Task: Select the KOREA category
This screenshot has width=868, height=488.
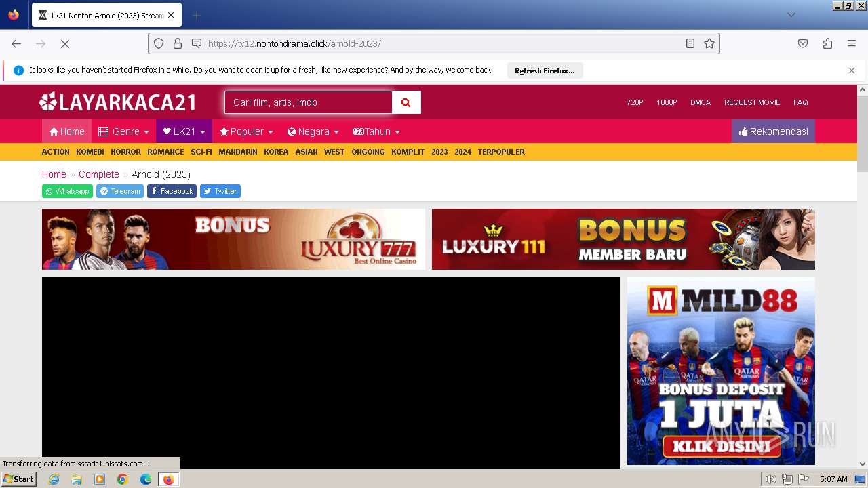Action: (x=276, y=152)
